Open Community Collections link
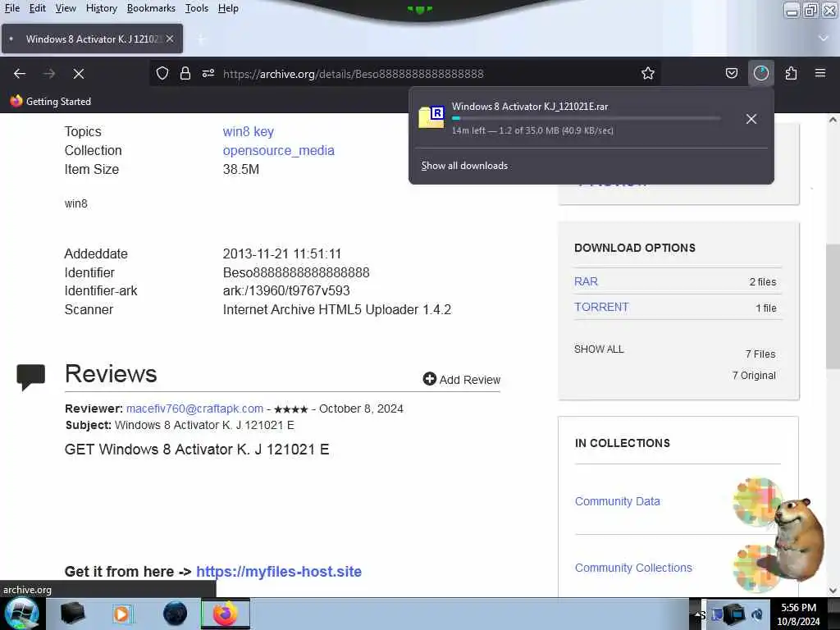The width and height of the screenshot is (840, 630). point(633,568)
